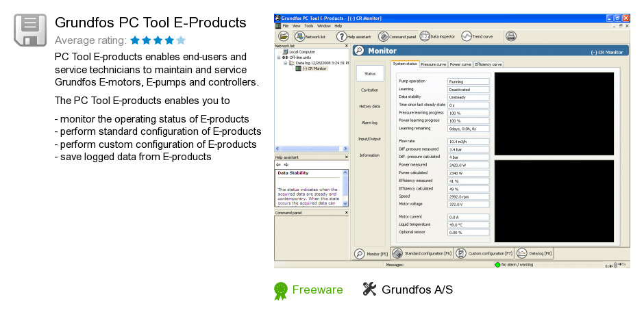
Task: Click the lower black chart area
Action: pos(554,201)
